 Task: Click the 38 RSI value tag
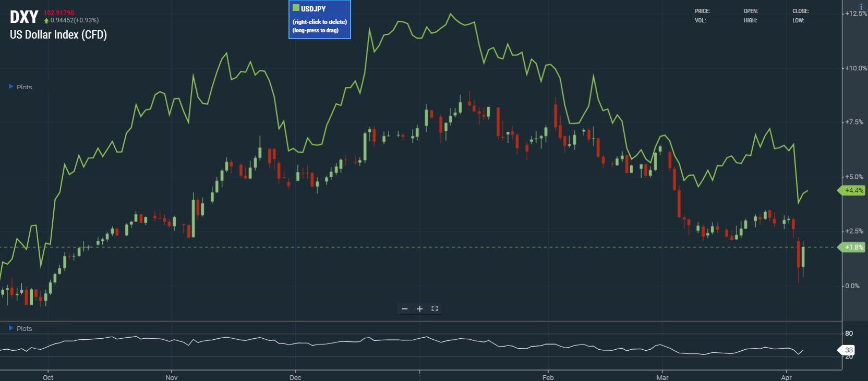click(x=848, y=350)
